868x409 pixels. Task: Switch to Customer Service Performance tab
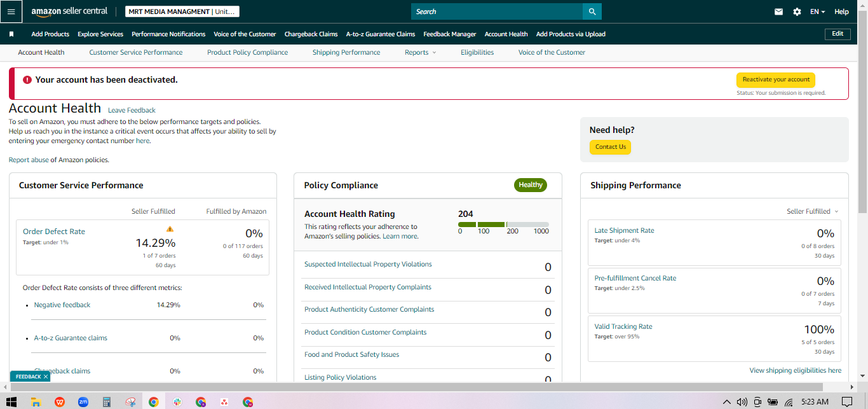pos(136,52)
